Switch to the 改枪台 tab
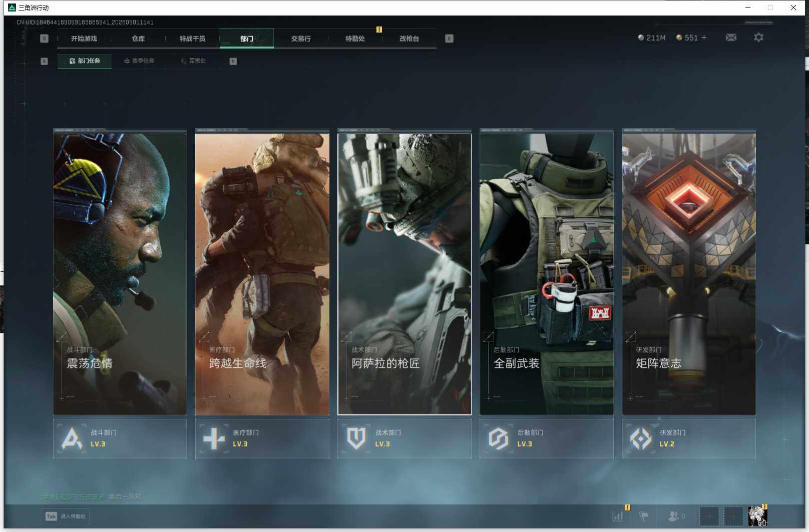 [409, 39]
